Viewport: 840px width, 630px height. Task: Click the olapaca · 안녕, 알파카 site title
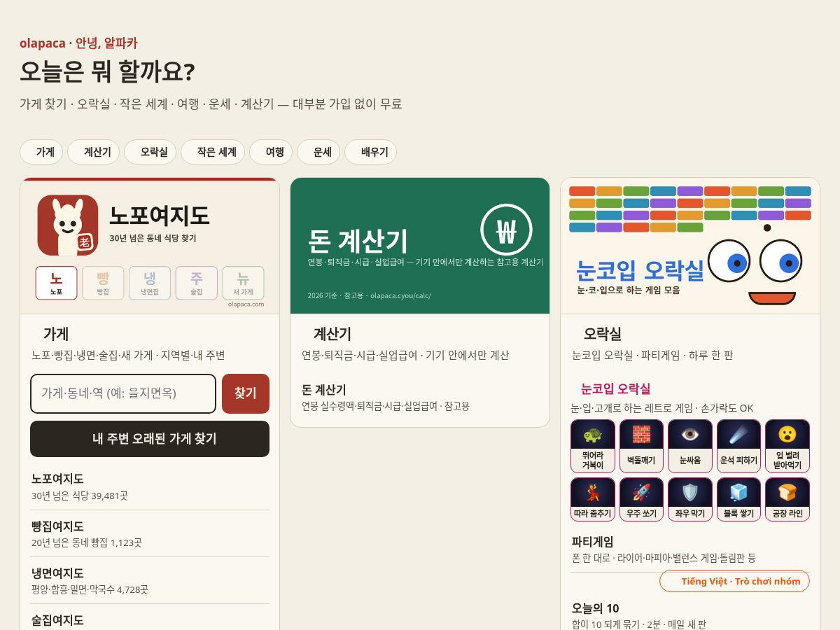tap(78, 43)
